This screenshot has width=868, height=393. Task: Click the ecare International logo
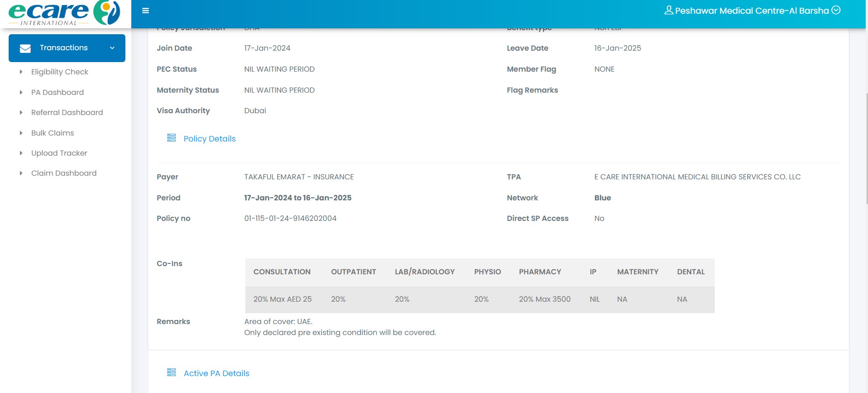point(64,13)
